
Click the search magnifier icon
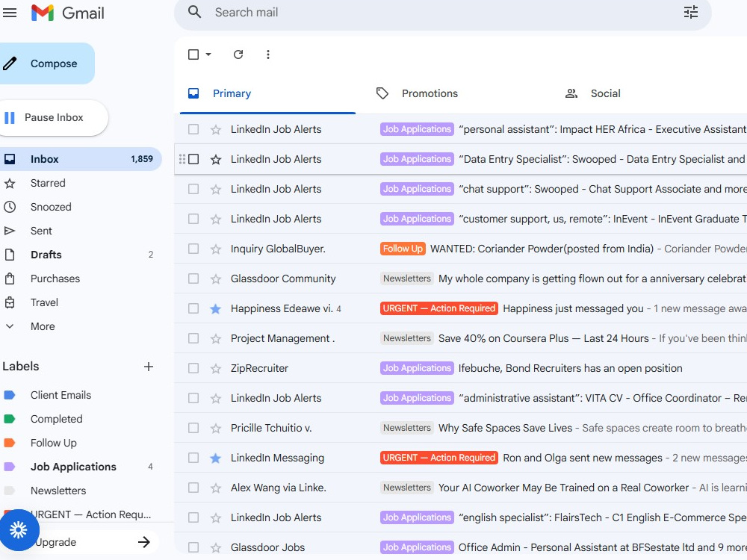(x=194, y=12)
